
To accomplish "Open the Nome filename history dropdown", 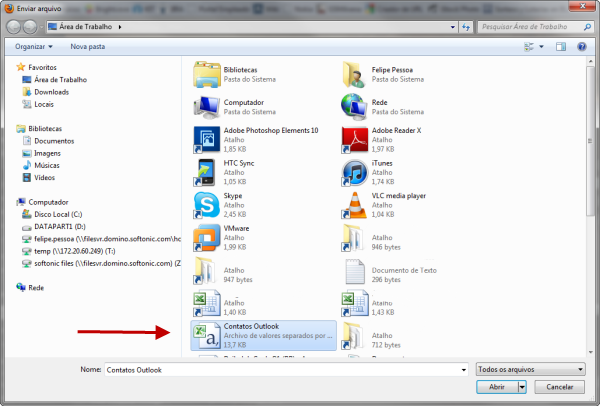I will point(463,370).
